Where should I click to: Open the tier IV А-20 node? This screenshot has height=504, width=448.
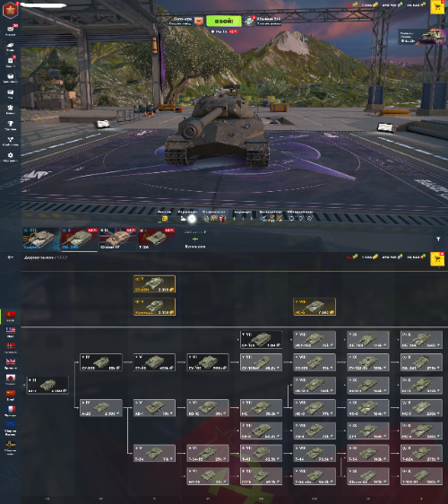[x=101, y=407]
